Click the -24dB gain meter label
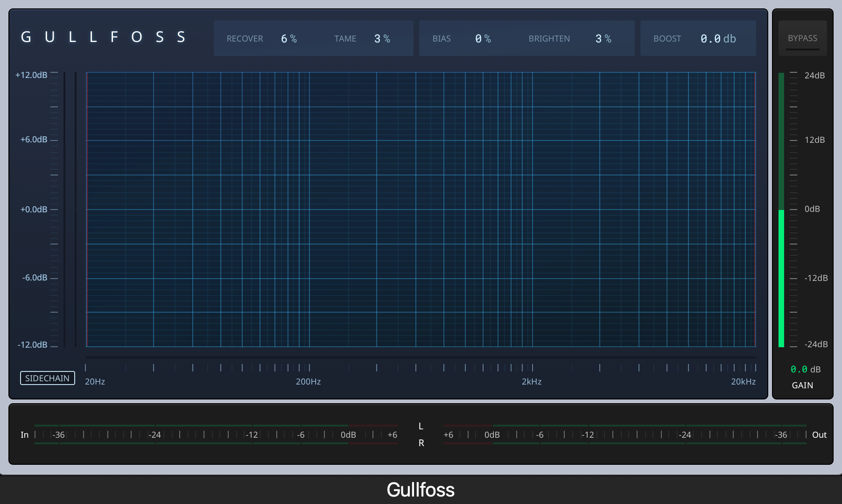The width and height of the screenshot is (842, 504). (x=816, y=344)
